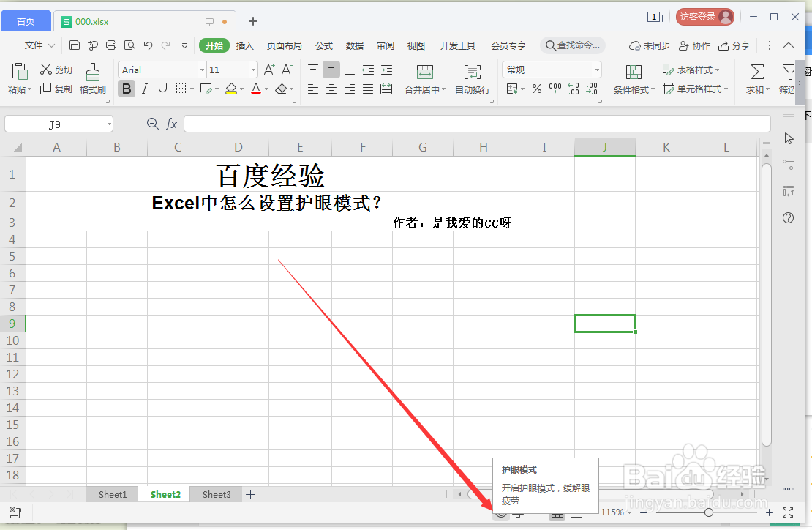Apply percent style format
The image size is (812, 530).
coord(537,89)
